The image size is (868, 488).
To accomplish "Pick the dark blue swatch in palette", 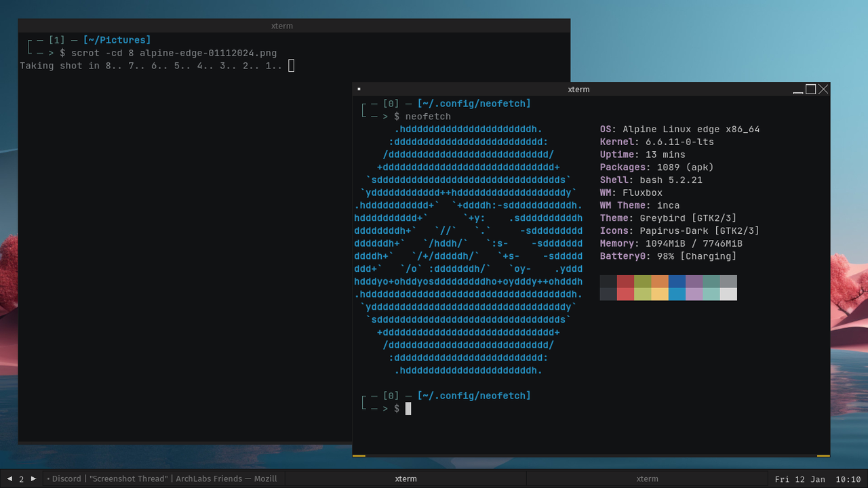I will (x=677, y=281).
